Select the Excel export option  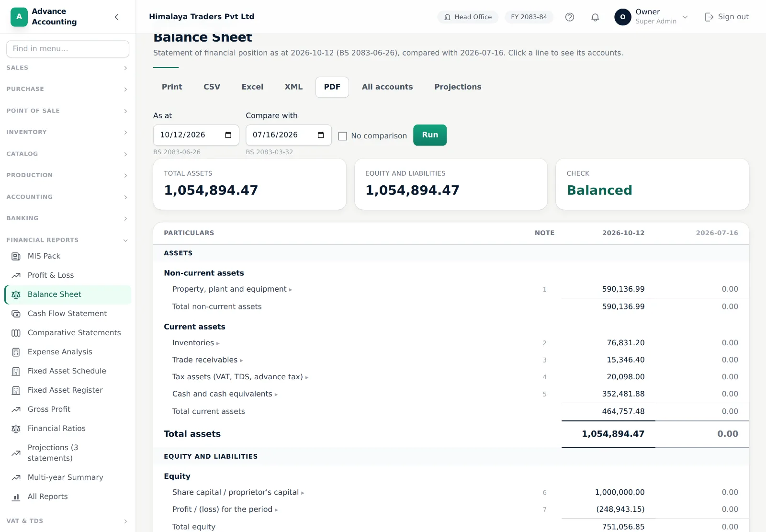click(252, 87)
